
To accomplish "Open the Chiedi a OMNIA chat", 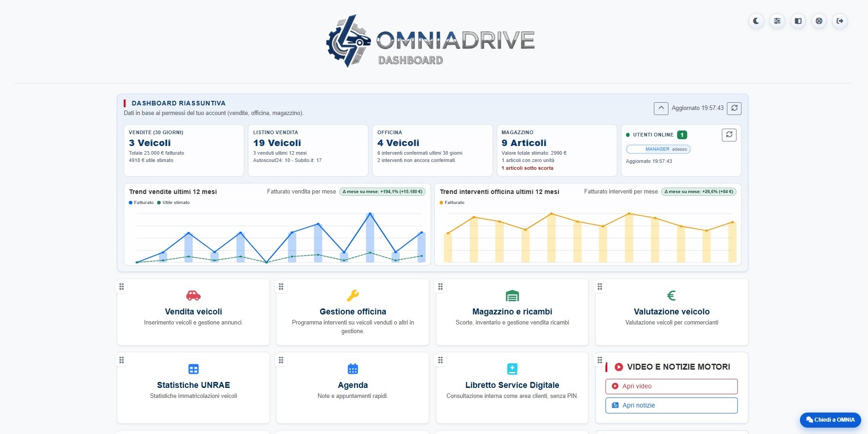I will [x=830, y=420].
